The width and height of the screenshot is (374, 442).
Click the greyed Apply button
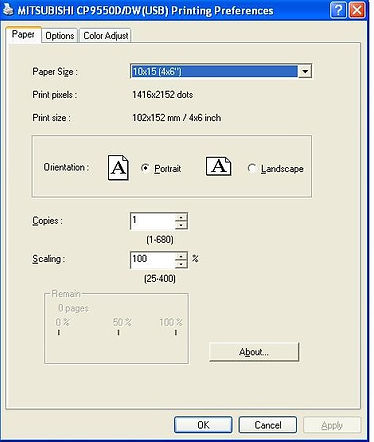click(332, 425)
